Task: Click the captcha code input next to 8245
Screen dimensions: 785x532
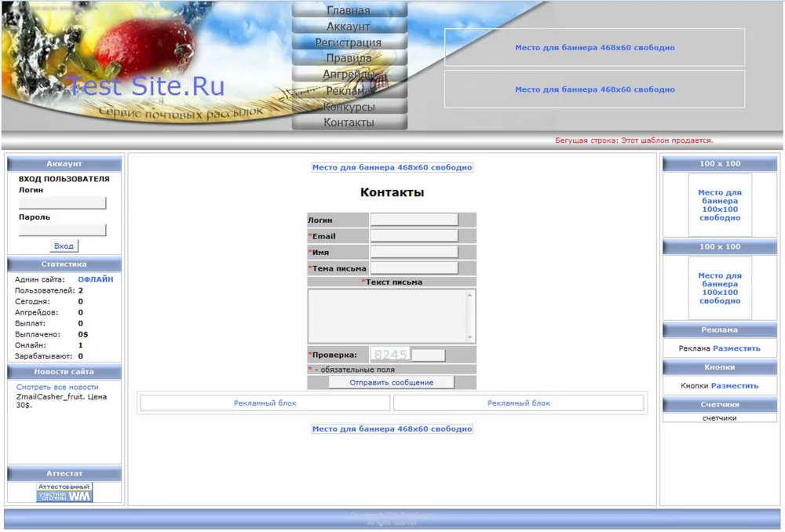Action: [x=428, y=355]
